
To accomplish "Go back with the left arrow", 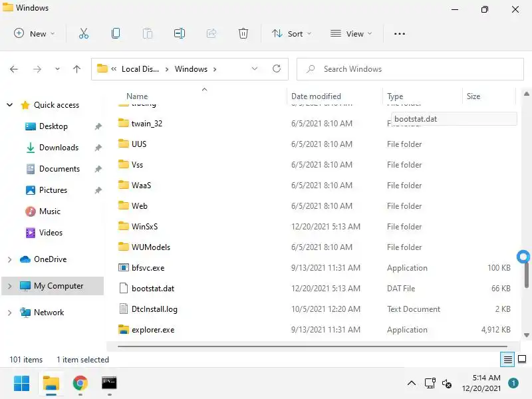I will click(x=14, y=69).
